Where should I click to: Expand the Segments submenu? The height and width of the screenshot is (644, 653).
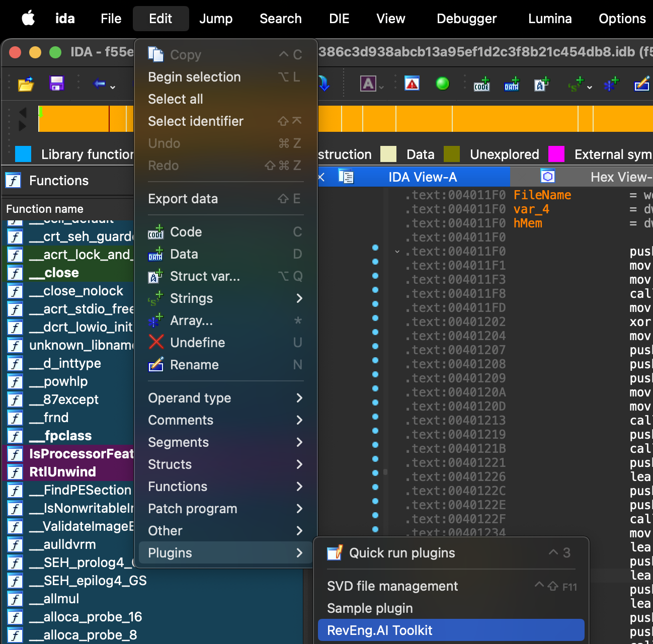coord(226,442)
